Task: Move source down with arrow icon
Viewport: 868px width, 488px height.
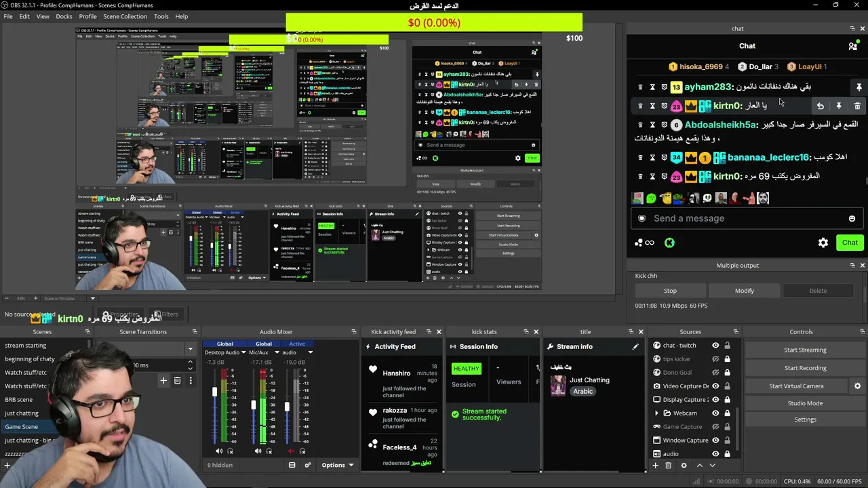Action: (x=712, y=466)
